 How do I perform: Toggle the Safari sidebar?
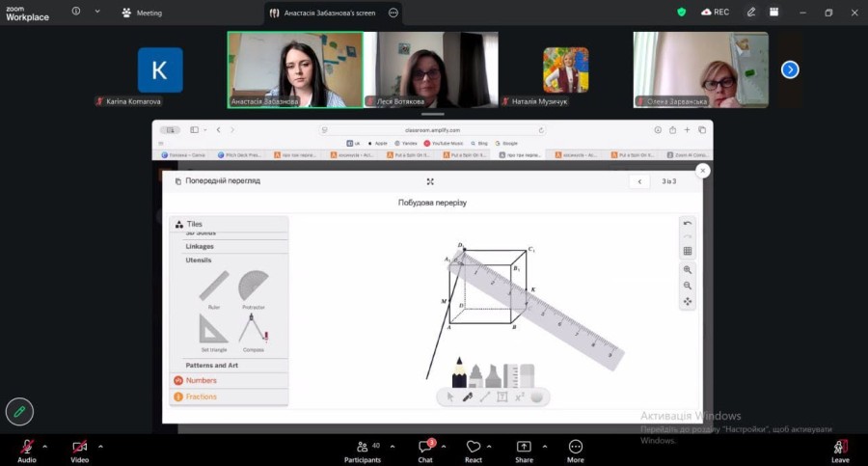click(x=194, y=129)
